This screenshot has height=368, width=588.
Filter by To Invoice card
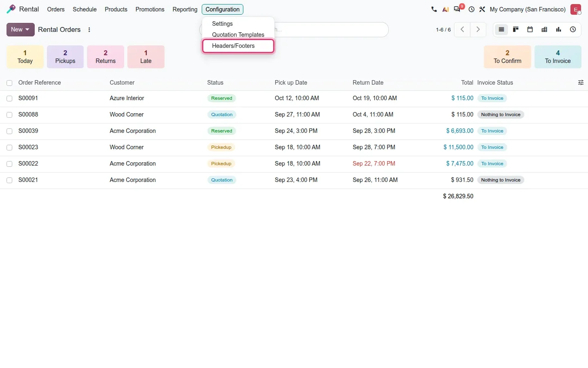coord(558,57)
